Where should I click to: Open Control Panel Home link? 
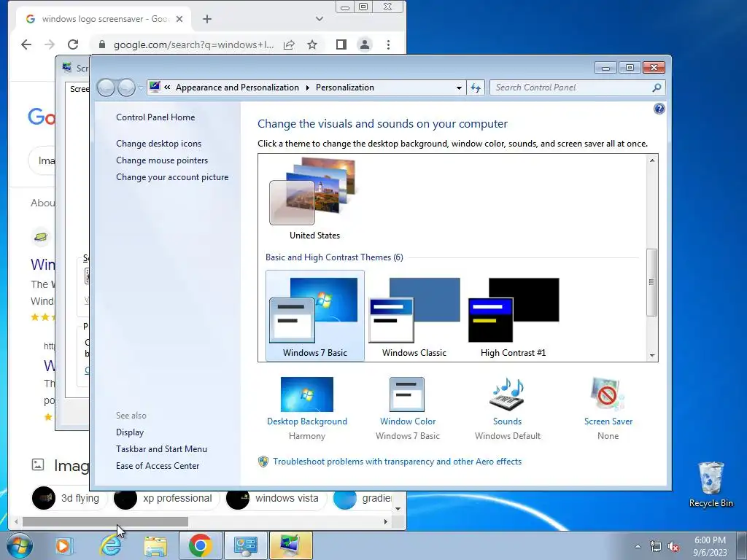pyautogui.click(x=155, y=117)
